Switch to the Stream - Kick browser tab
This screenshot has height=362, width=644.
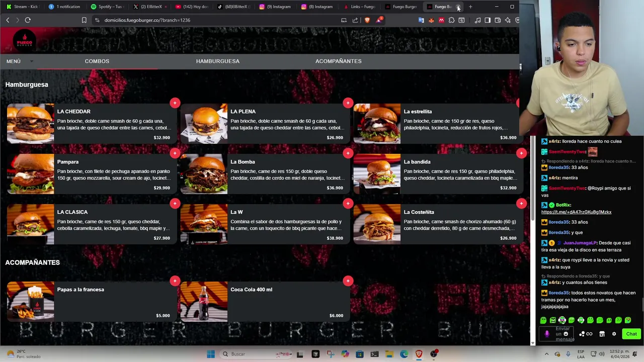23,7
